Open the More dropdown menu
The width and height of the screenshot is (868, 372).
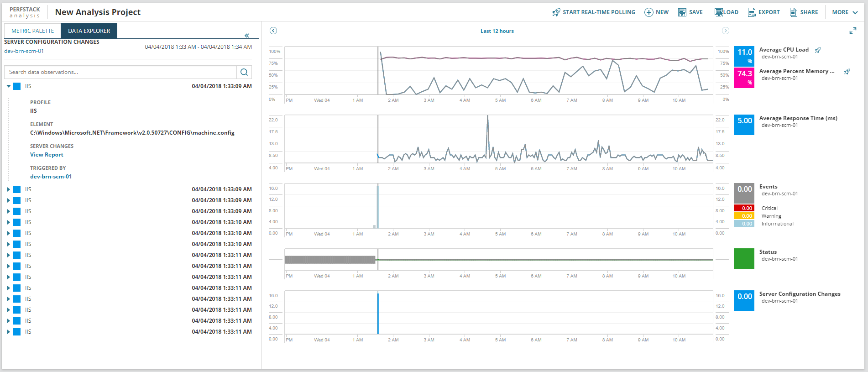[x=844, y=12]
